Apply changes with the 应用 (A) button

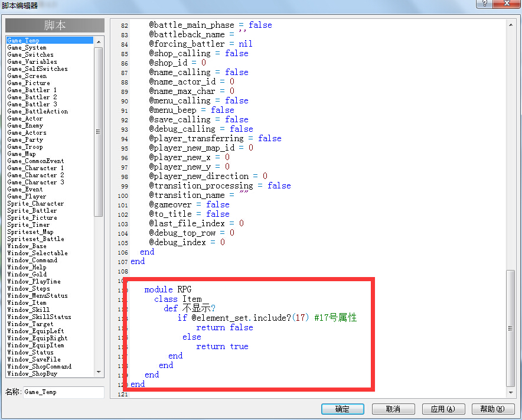coord(443,409)
